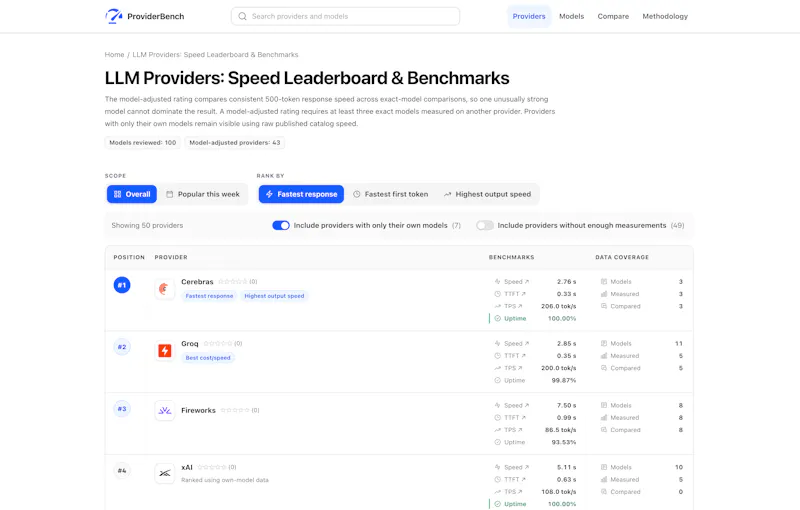Click the search magnifier icon
The image size is (800, 510).
click(x=242, y=16)
